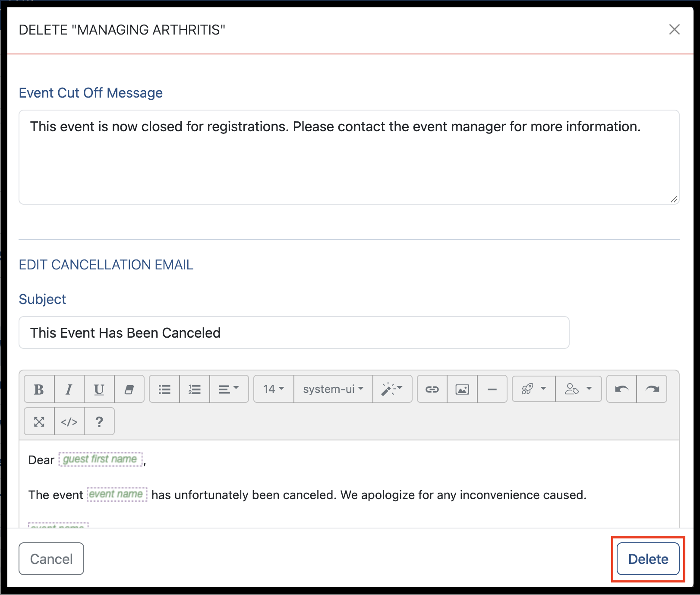Click the 'Dear' greeting text
The height and width of the screenshot is (595, 700).
(41, 460)
